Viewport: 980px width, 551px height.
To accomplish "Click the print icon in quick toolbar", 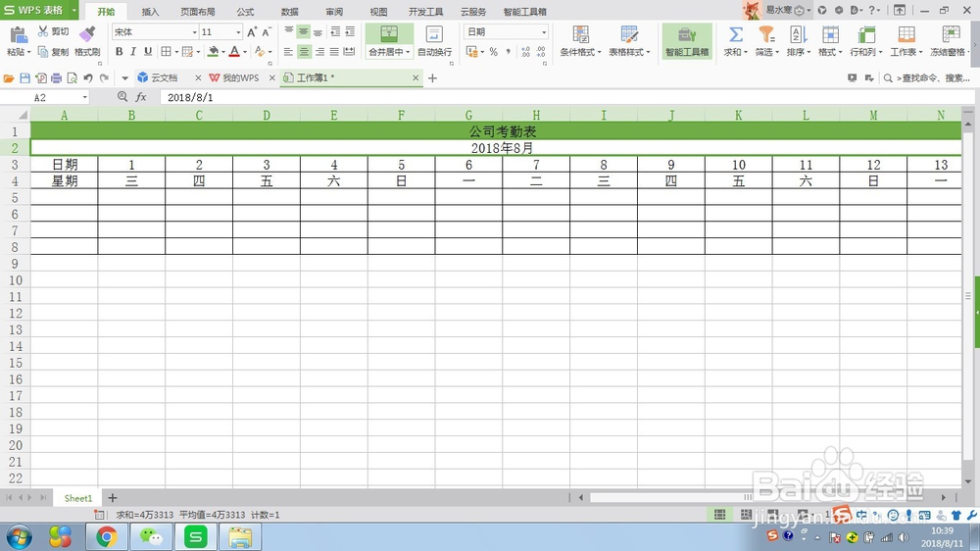I will click(x=56, y=78).
